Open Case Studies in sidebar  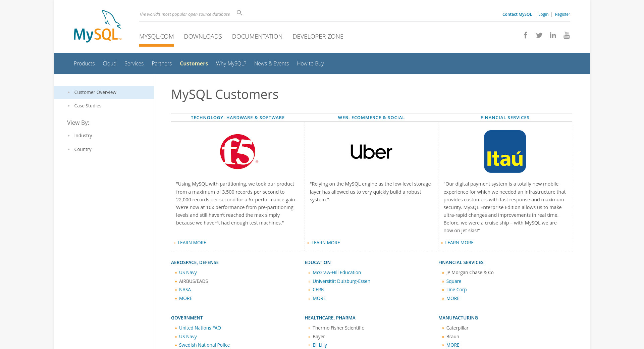[88, 106]
